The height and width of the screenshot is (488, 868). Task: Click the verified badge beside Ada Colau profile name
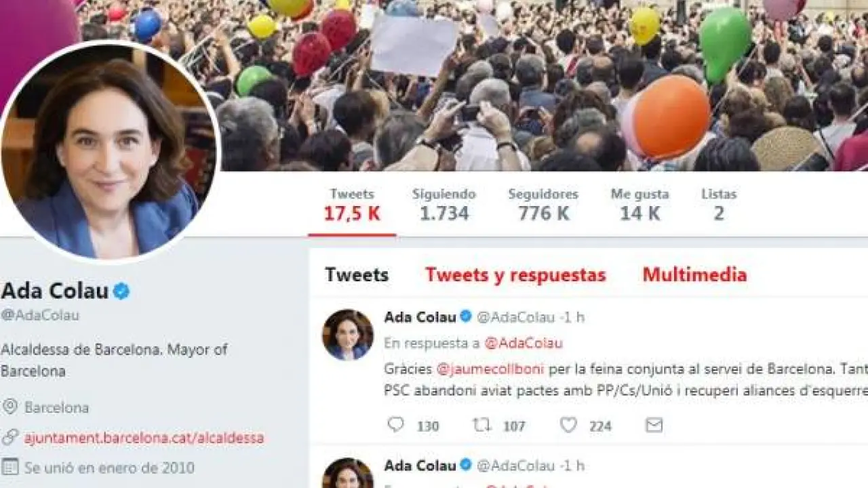pos(121,291)
